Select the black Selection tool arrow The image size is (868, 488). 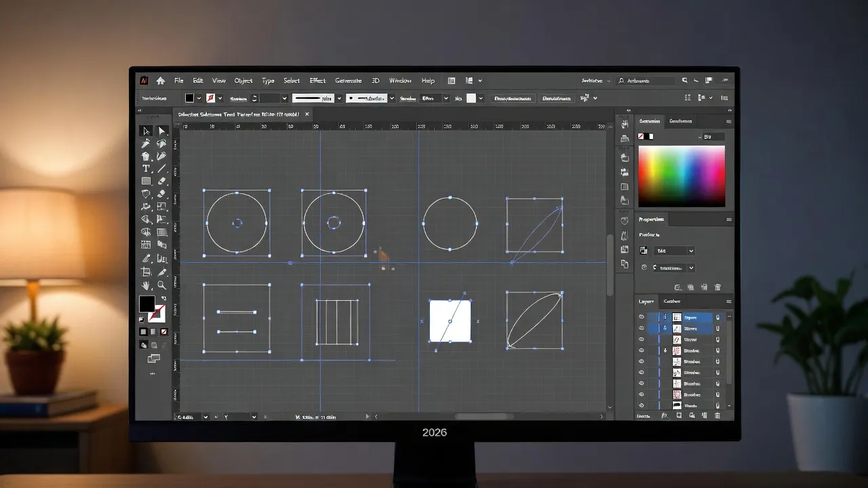145,130
